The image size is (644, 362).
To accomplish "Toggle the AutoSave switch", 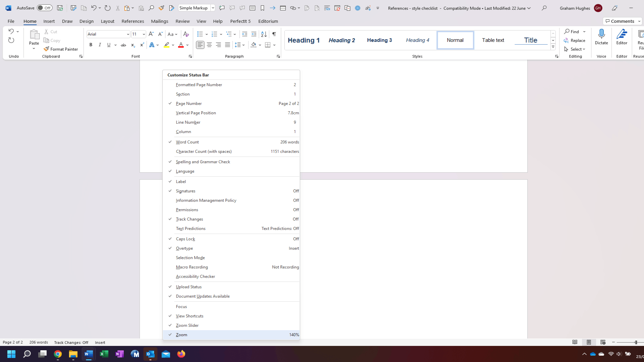I will click(x=45, y=8).
